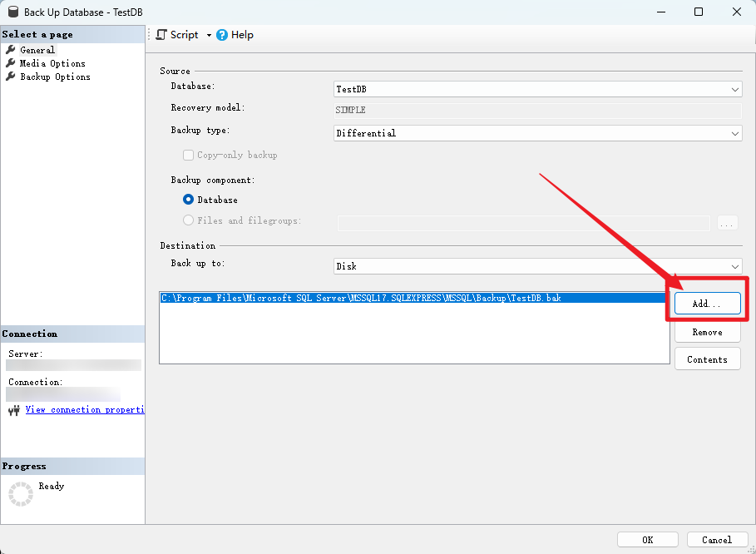The image size is (756, 554).
Task: Select the Files and filegroups radio button
Action: click(188, 220)
